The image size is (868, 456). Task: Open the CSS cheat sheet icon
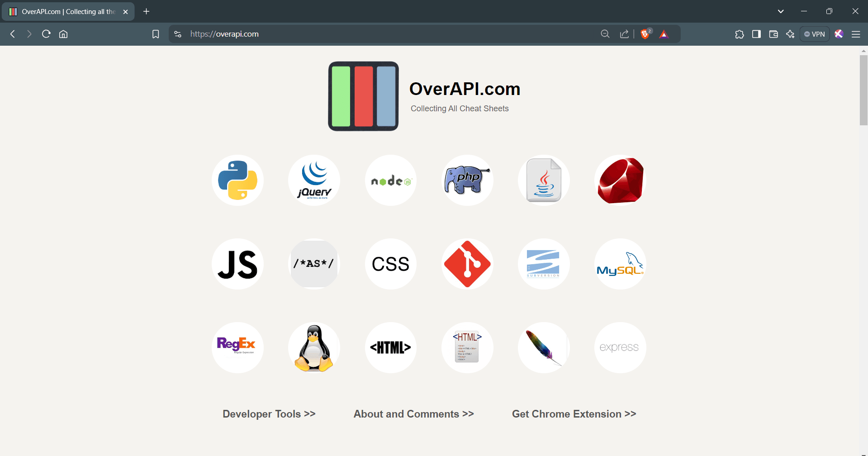[x=391, y=264]
